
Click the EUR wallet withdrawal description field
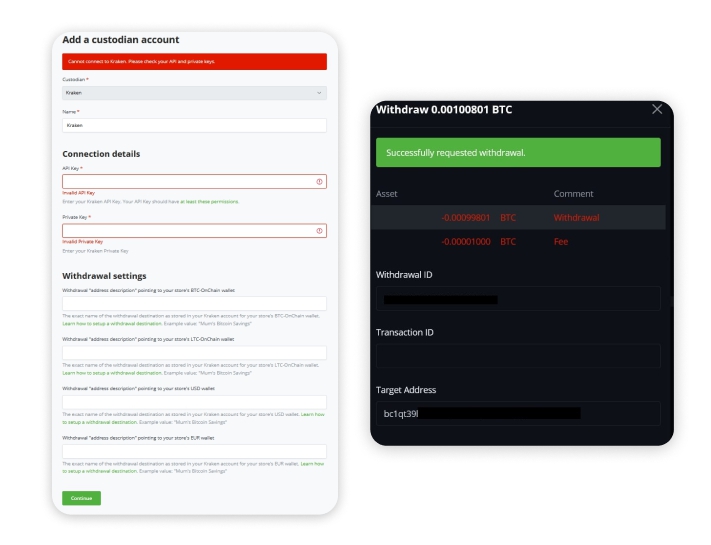(194, 452)
